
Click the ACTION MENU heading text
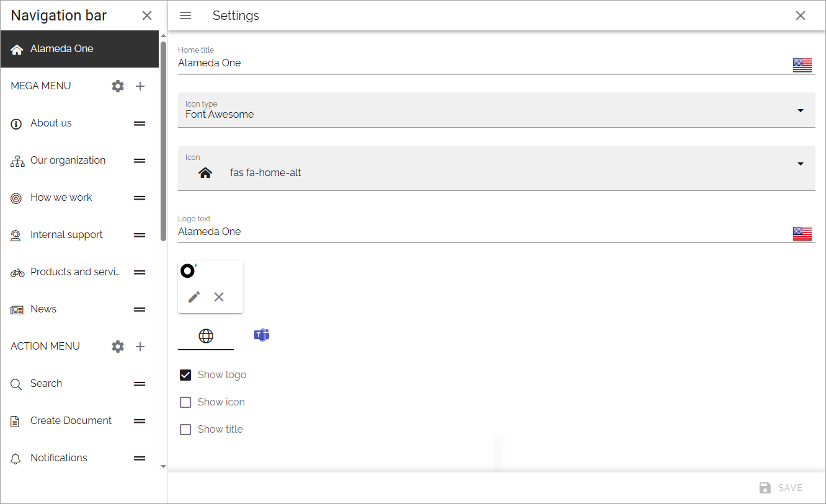point(45,347)
